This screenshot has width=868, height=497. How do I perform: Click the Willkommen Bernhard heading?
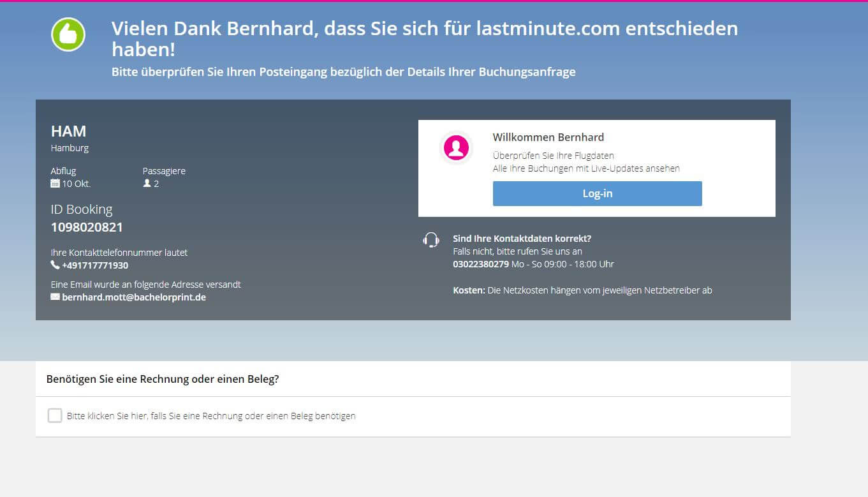pyautogui.click(x=548, y=137)
